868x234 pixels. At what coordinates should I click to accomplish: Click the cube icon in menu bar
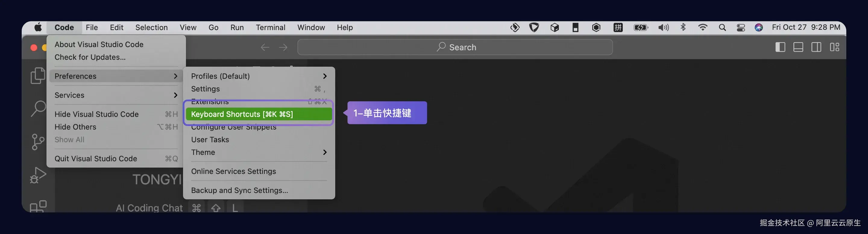555,28
